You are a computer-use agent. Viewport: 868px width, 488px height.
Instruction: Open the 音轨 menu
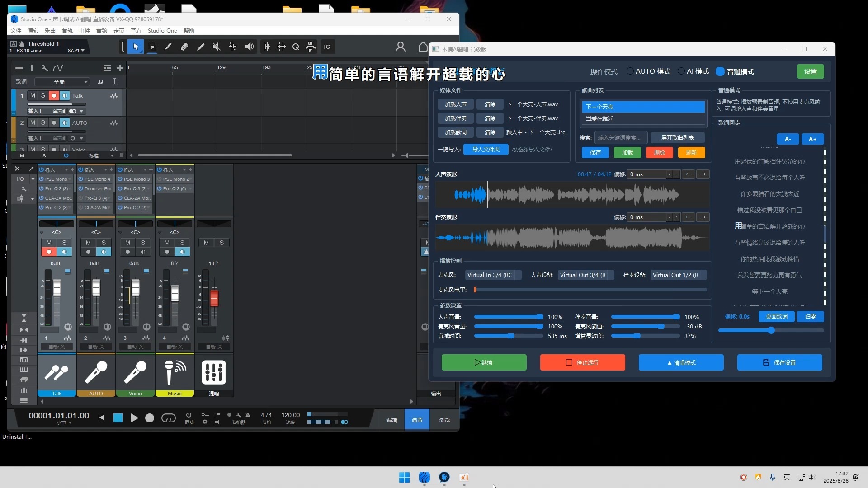click(67, 31)
